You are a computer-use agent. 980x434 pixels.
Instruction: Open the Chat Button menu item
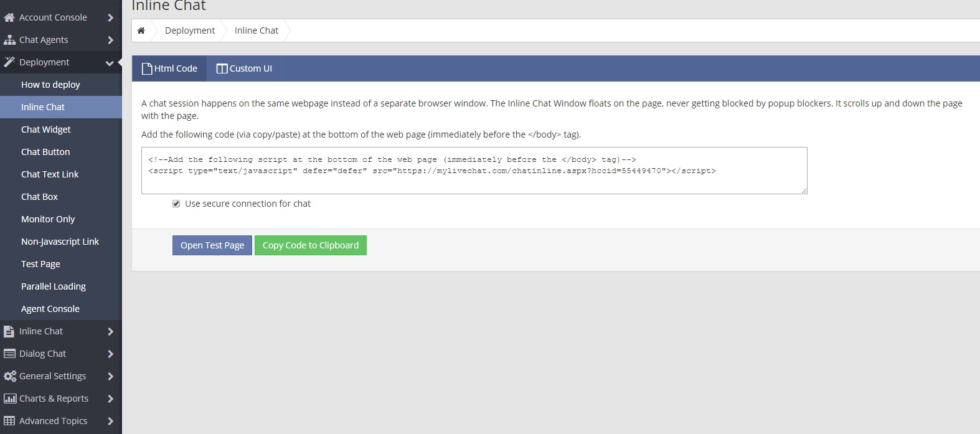tap(61, 152)
